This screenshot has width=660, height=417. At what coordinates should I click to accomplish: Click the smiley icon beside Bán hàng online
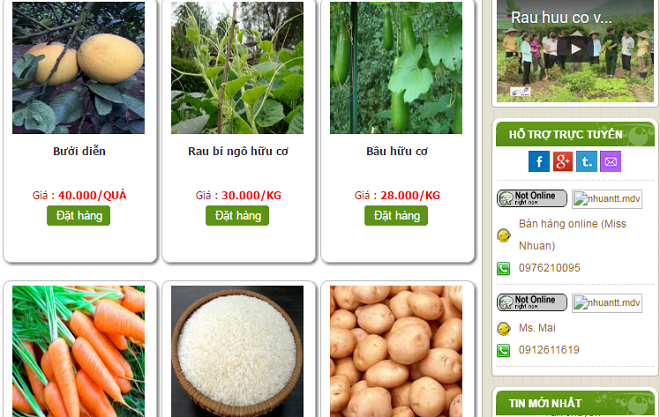pyautogui.click(x=503, y=235)
